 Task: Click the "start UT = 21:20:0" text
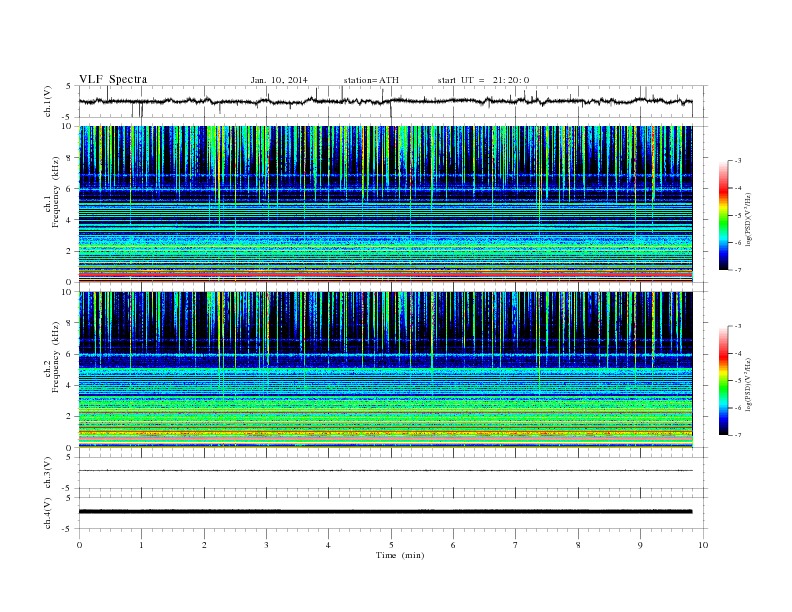point(483,80)
